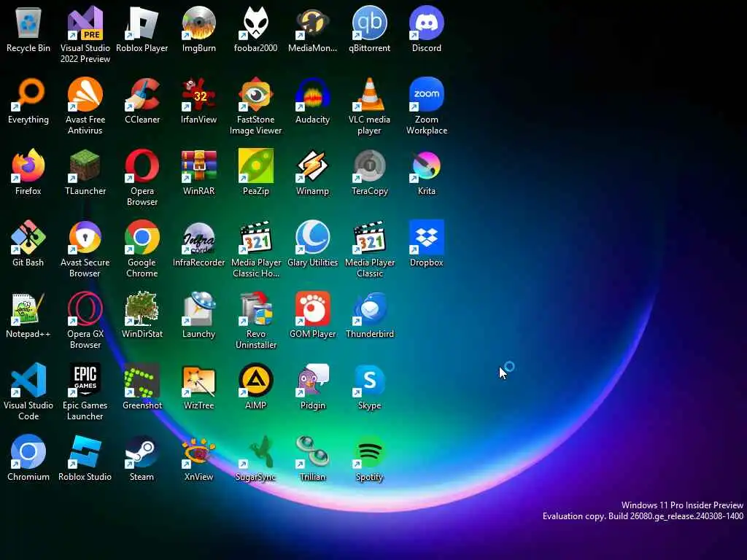
Task: Click the Opera Browser shortcut
Action: pyautogui.click(x=142, y=166)
